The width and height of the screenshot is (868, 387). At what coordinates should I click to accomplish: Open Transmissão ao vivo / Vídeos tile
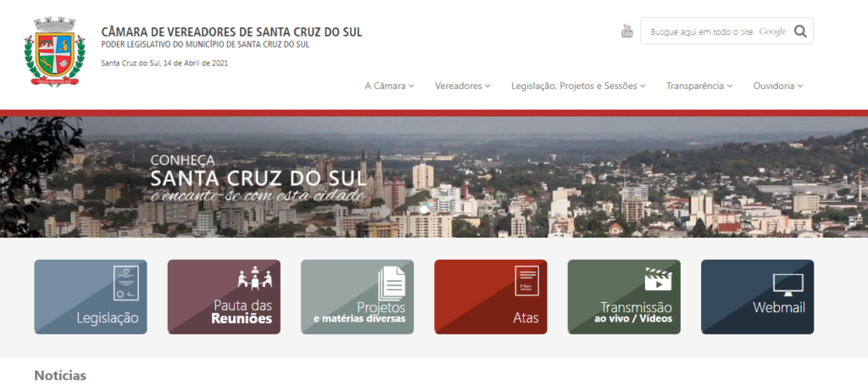(x=624, y=296)
